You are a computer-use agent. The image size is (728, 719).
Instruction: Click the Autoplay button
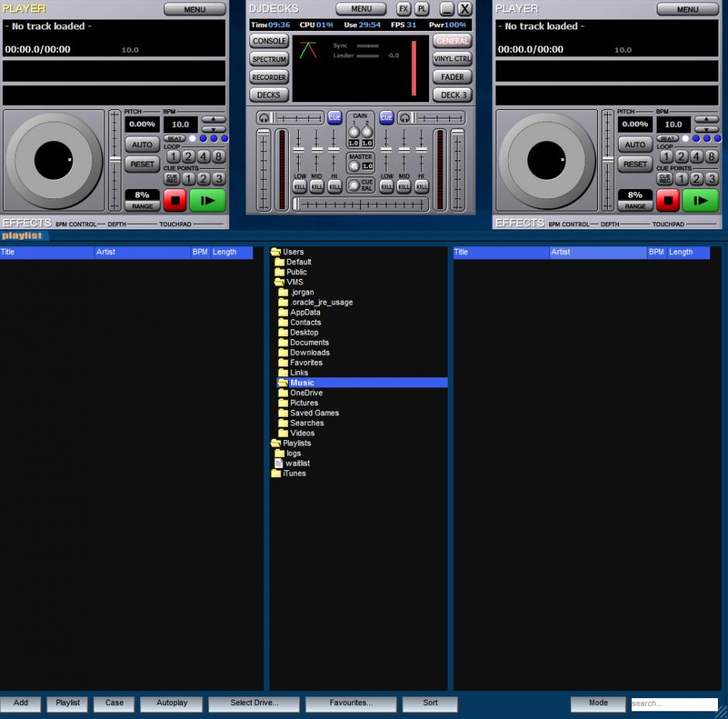pyautogui.click(x=172, y=704)
